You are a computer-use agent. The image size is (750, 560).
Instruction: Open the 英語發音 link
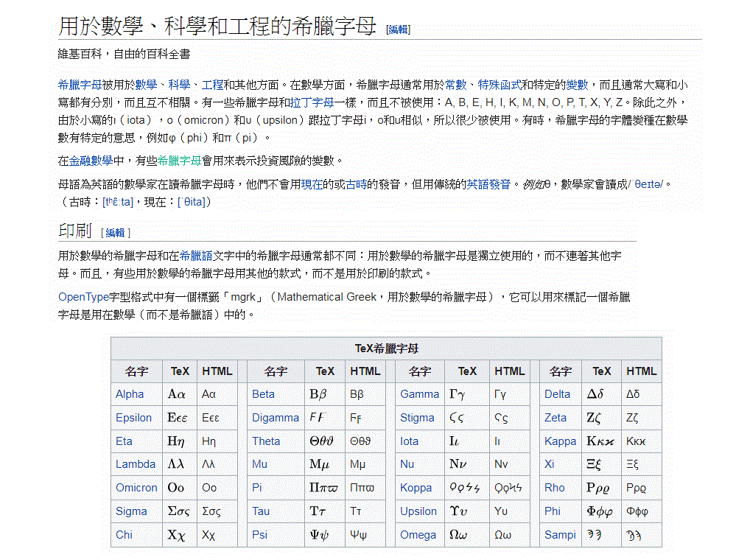point(488,184)
